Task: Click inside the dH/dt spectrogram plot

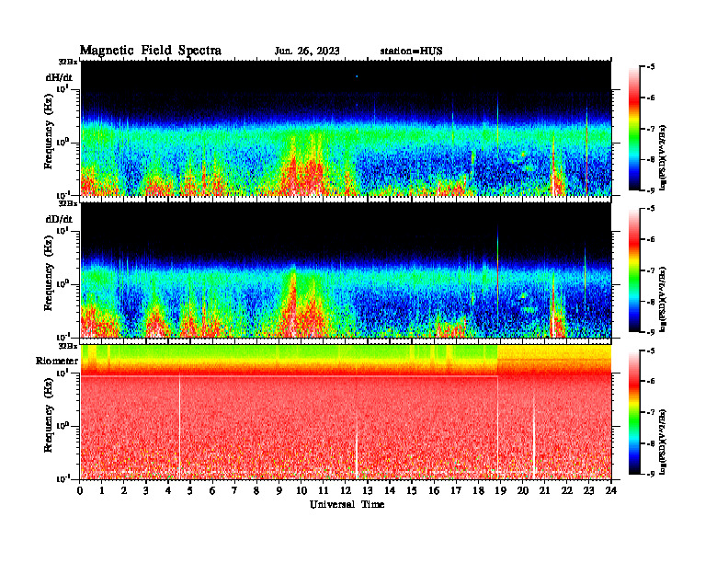Action: [x=346, y=128]
